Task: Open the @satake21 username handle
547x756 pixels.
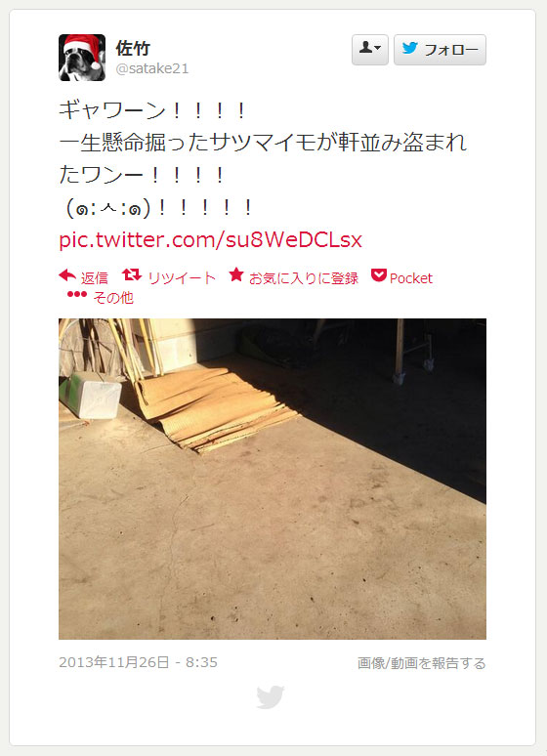Action: 152,68
